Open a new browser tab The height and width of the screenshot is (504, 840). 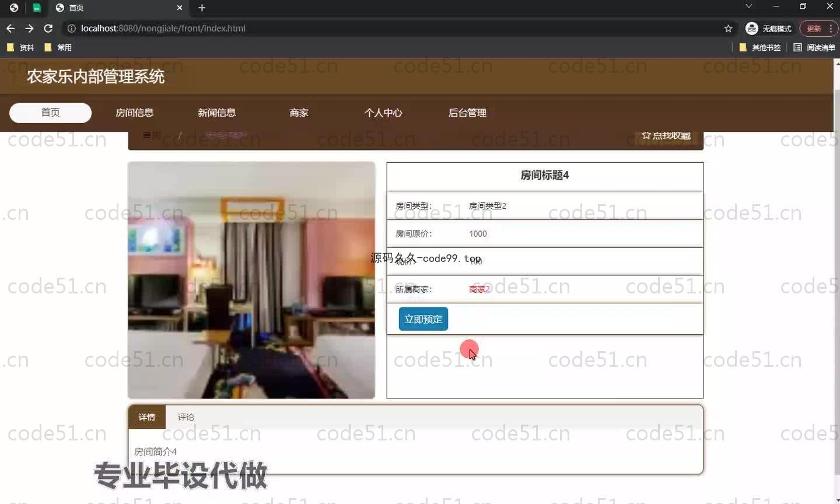pos(202,8)
